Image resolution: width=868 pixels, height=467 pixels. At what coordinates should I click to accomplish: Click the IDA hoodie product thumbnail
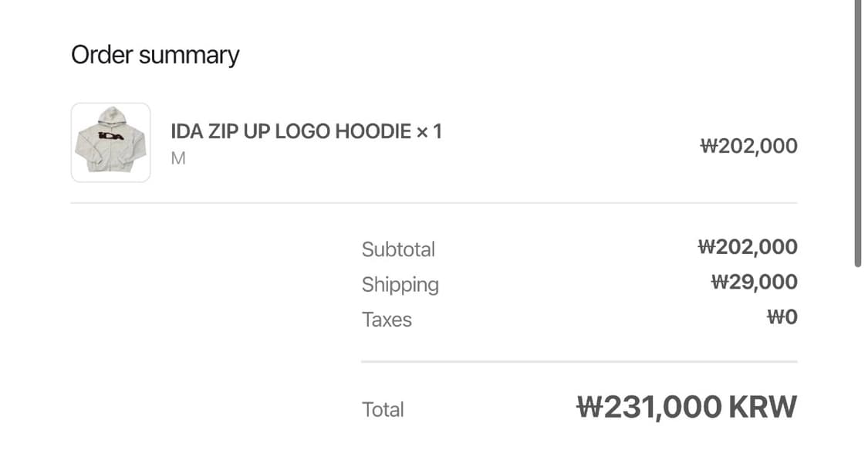[x=110, y=143]
